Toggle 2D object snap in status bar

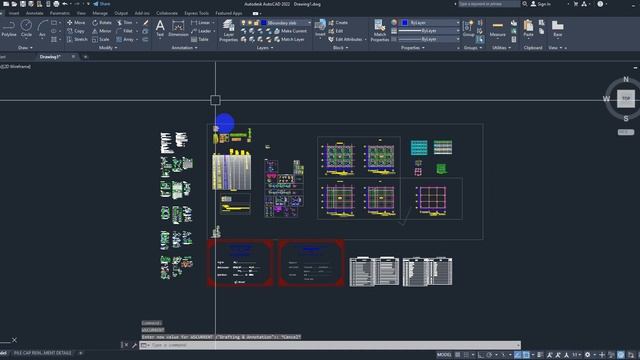point(526,355)
